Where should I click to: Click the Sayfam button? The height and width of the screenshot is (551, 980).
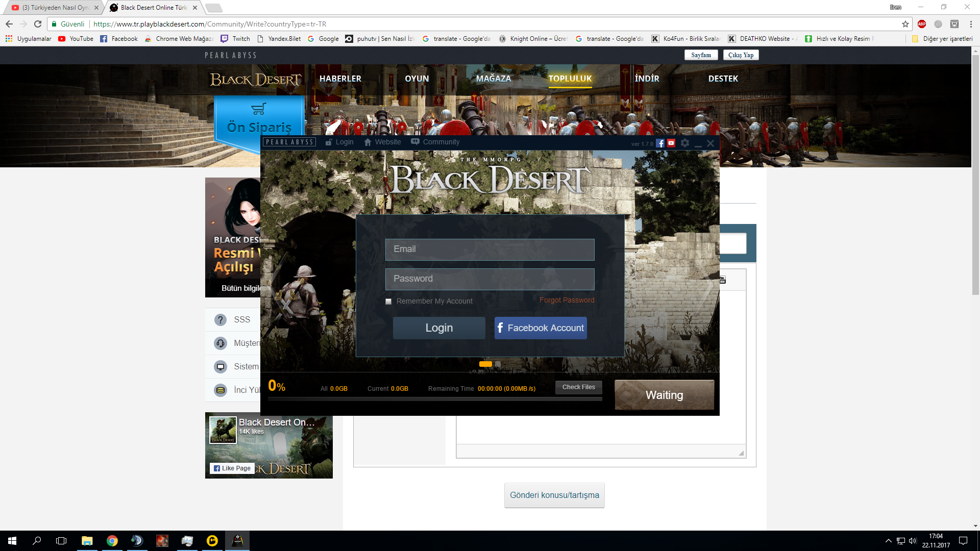701,55
